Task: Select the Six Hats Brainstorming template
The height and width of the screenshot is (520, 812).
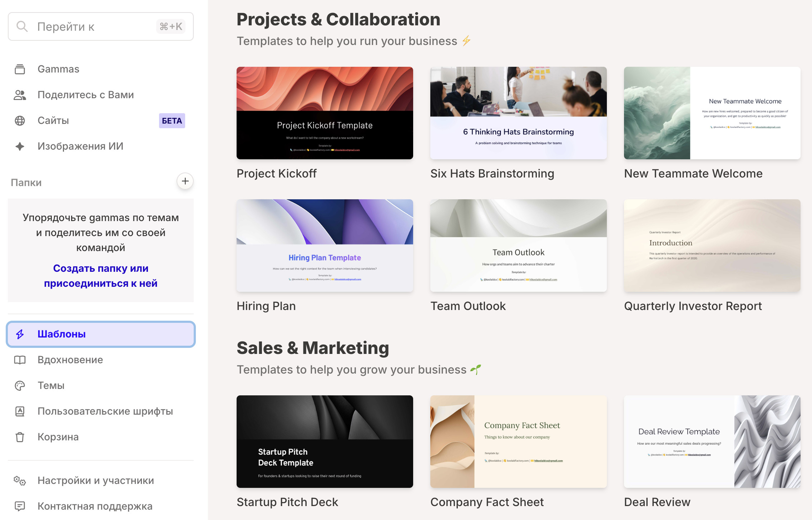Action: [x=519, y=113]
